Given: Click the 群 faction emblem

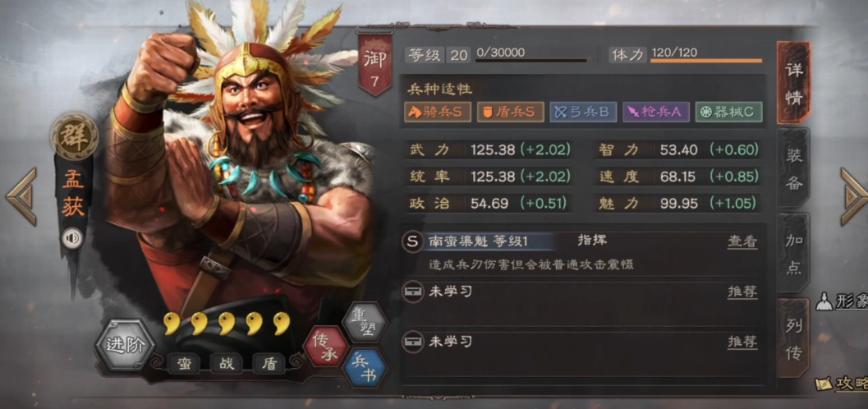Looking at the screenshot, I should click(x=74, y=136).
